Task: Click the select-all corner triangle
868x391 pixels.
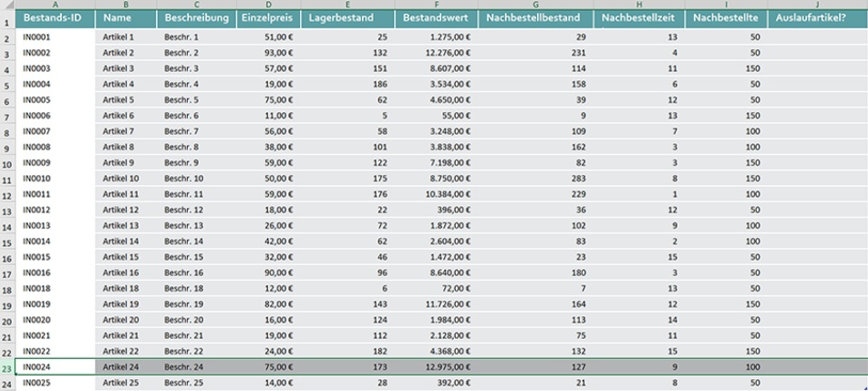Action: pos(7,5)
